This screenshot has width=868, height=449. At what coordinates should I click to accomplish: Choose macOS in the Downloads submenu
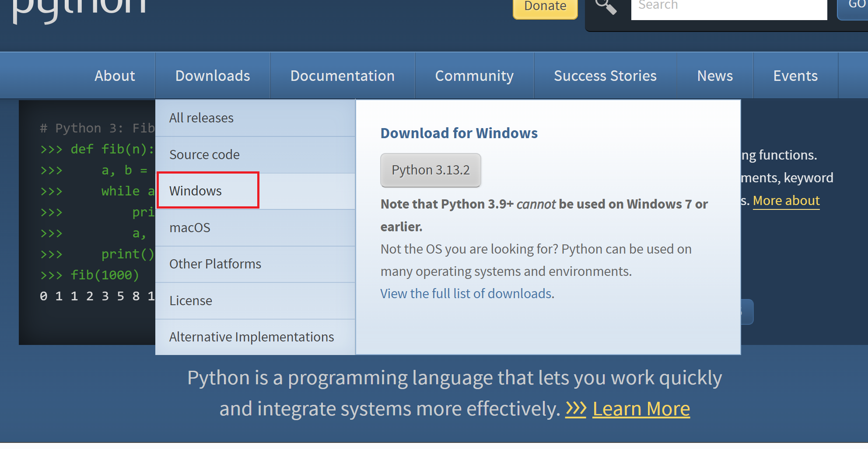255,228
